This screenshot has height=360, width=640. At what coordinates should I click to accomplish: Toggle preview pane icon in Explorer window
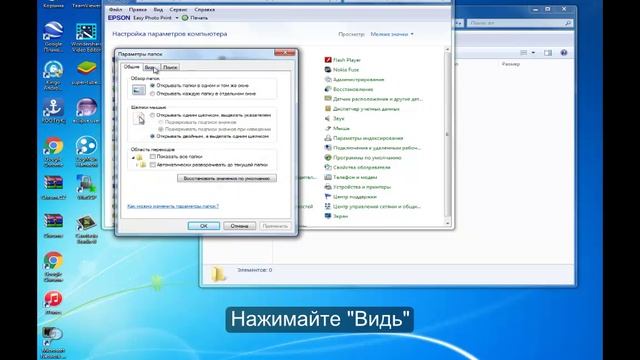pos(548,53)
